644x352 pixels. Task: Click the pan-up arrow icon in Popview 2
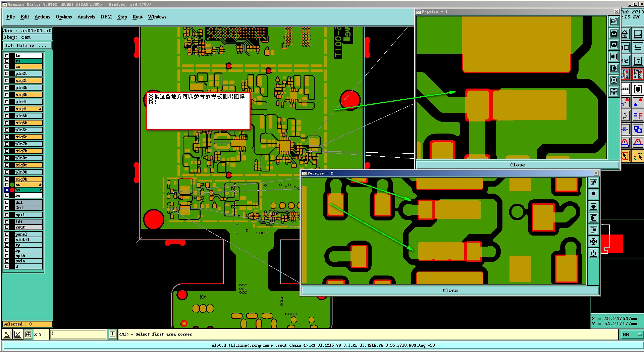coord(593,195)
